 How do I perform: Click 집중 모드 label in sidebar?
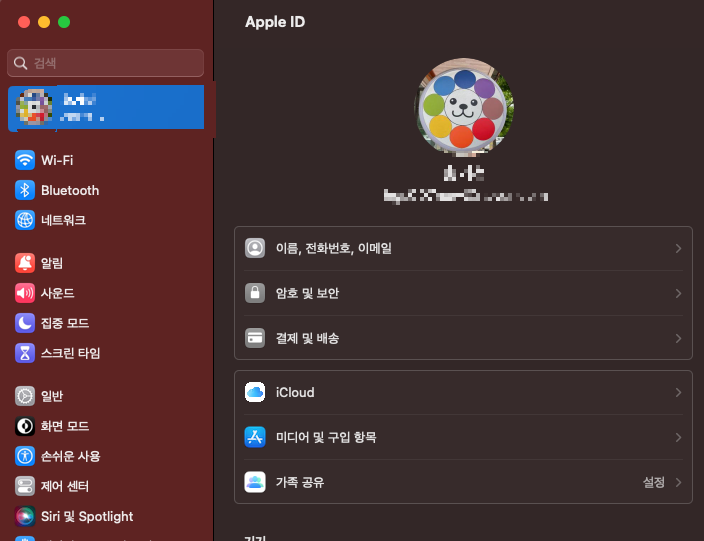click(x=65, y=323)
